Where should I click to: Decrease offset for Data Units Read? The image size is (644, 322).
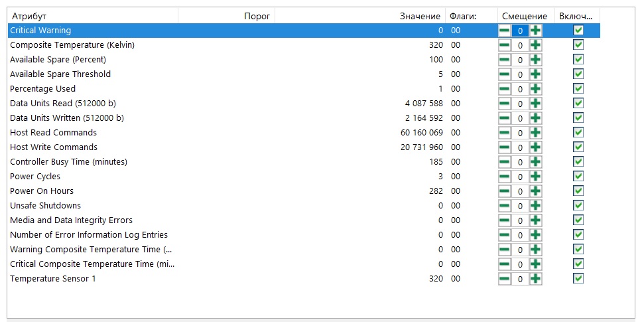pyautogui.click(x=505, y=104)
